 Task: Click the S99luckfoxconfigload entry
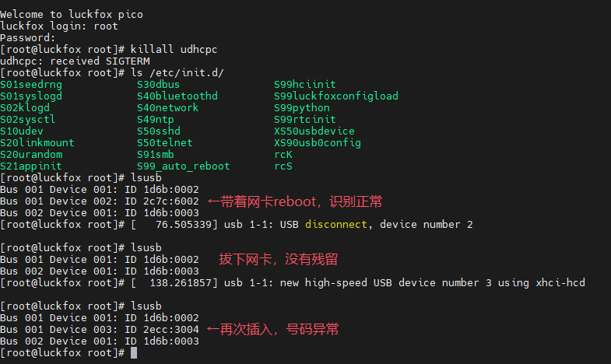click(336, 96)
